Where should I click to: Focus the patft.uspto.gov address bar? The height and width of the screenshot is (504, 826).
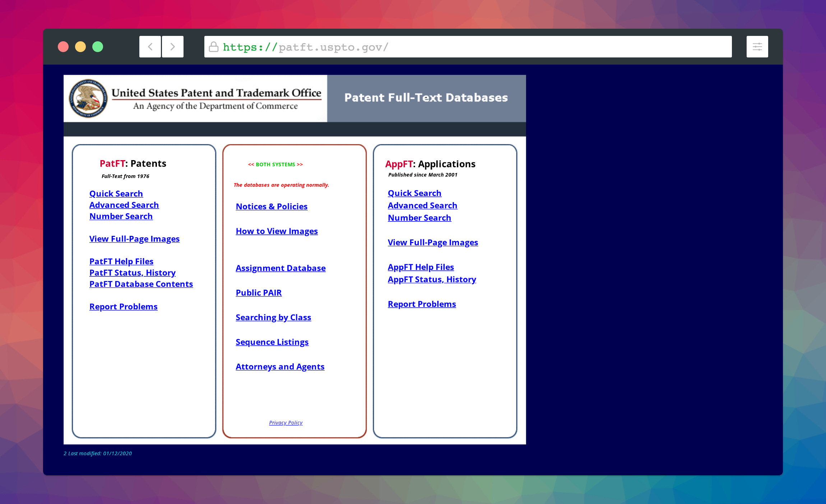coord(468,47)
